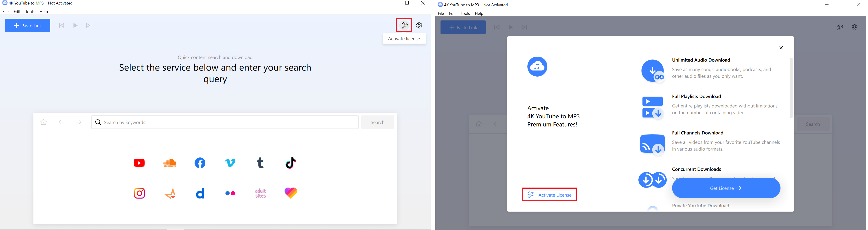Click dimmed Paste Link button in right window
Image resolution: width=868 pixels, height=230 pixels.
(x=463, y=27)
